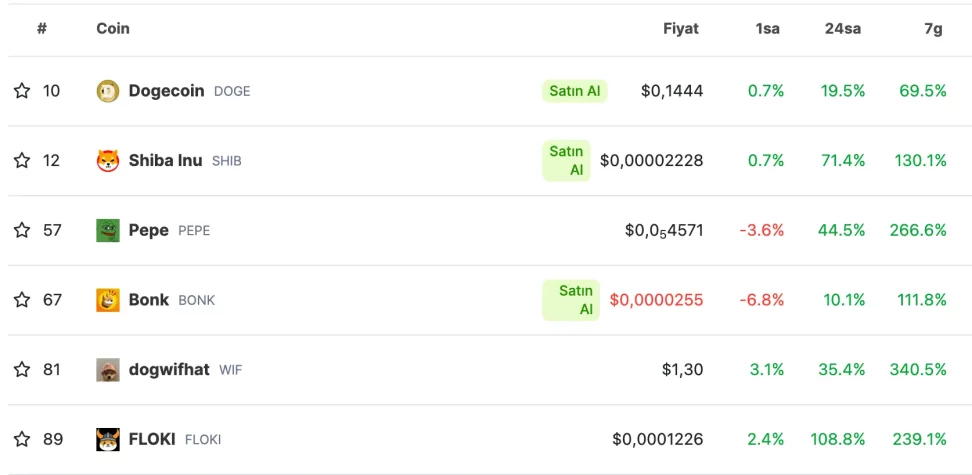Toggle the star for Shiba Inu

22,161
